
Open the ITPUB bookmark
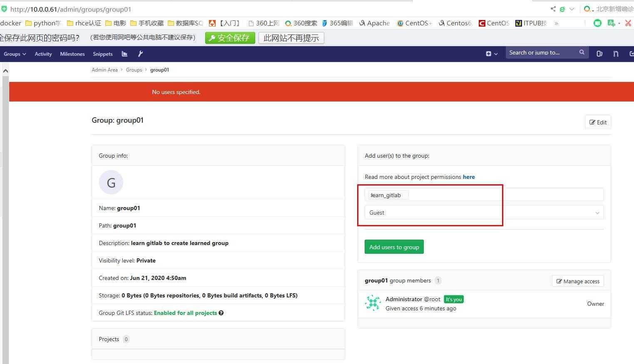[531, 23]
